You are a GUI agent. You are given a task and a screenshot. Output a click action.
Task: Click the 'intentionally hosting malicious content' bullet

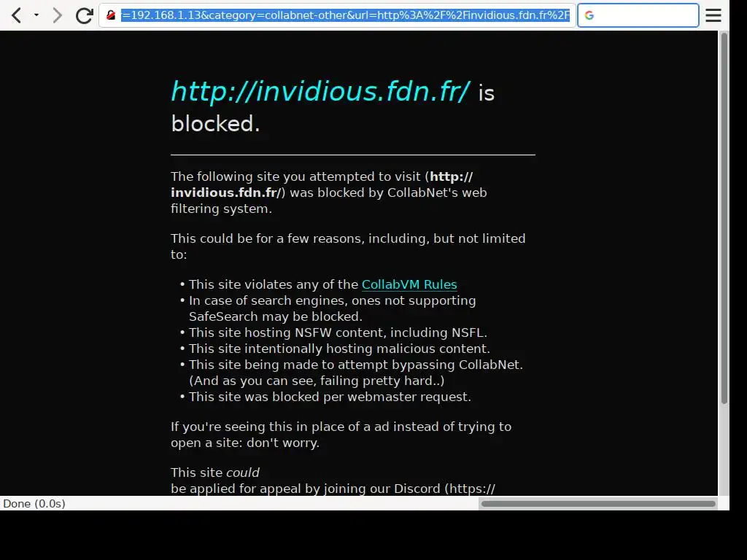339,349
